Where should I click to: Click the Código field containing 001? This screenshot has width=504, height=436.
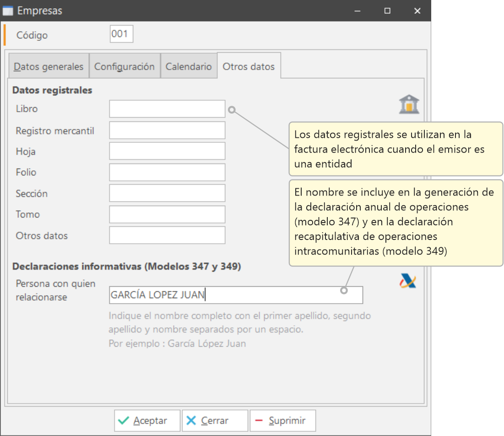121,34
